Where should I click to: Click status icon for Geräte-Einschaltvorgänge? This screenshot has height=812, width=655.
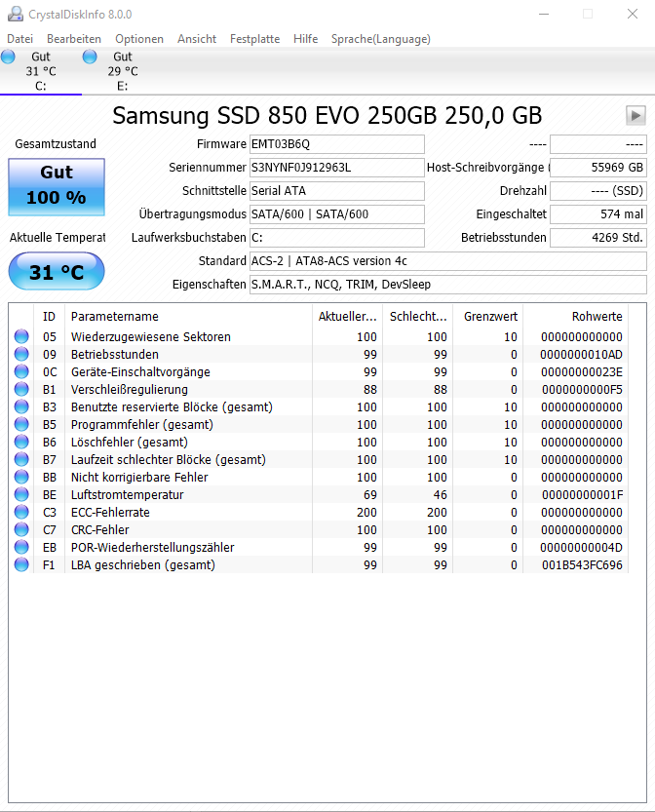pyautogui.click(x=21, y=371)
